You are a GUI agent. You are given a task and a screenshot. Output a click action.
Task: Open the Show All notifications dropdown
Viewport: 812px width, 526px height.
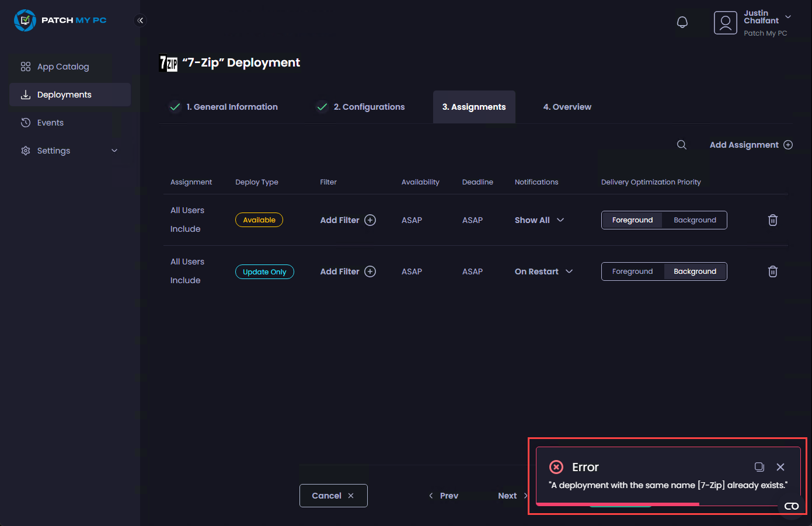click(x=539, y=220)
